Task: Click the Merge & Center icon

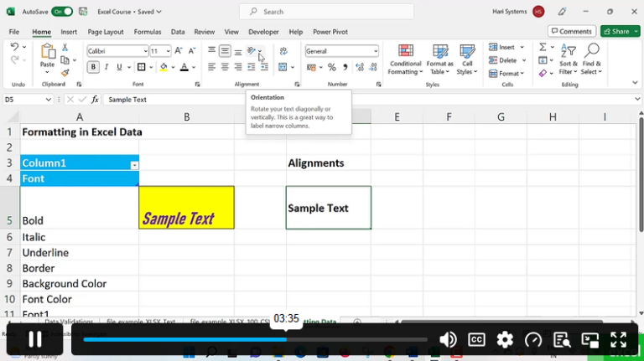Action: pos(283,67)
